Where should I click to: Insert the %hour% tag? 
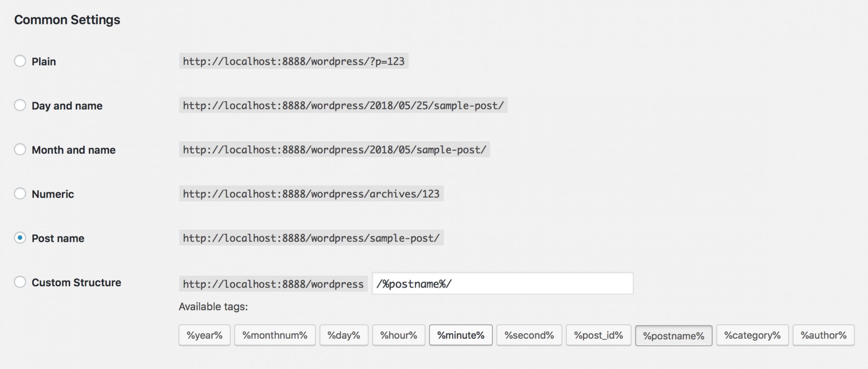pos(399,335)
